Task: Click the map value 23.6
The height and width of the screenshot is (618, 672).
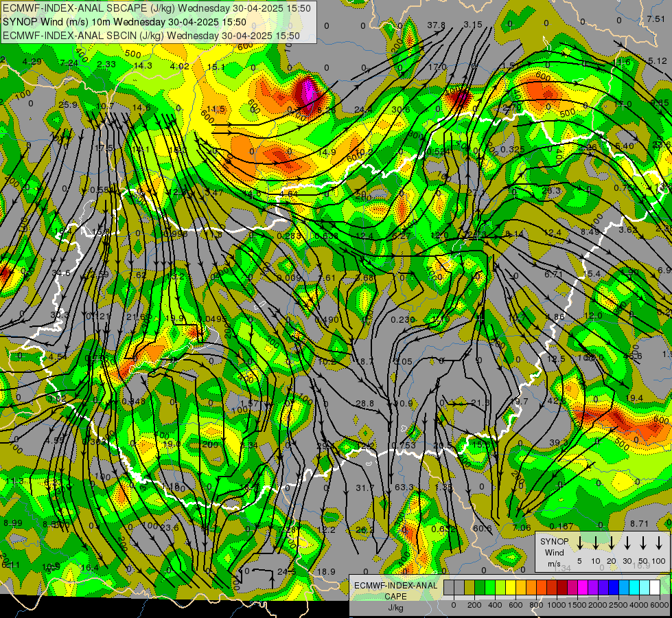Action: click(x=169, y=527)
